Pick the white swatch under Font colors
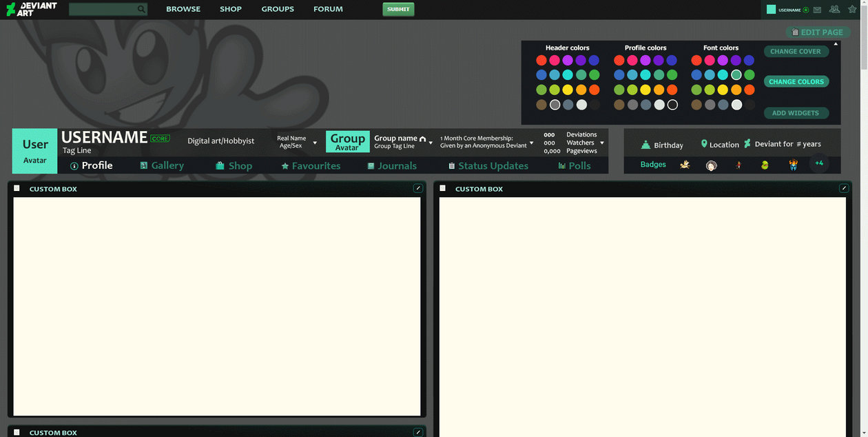868x437 pixels. [736, 105]
